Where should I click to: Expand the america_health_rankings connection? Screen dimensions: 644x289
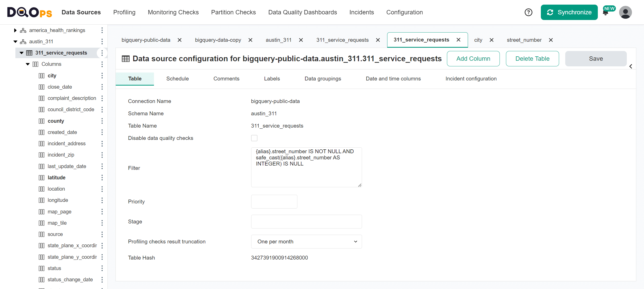coord(15,30)
